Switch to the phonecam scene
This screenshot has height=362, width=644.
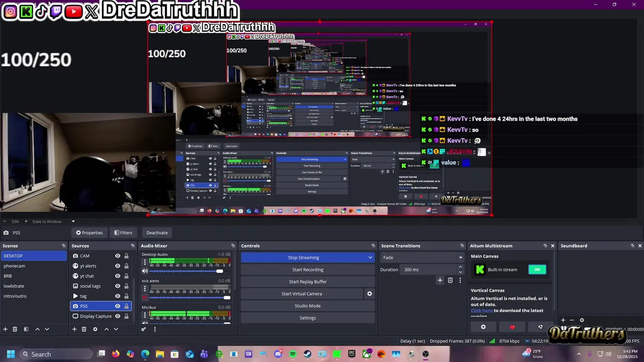pyautogui.click(x=33, y=266)
